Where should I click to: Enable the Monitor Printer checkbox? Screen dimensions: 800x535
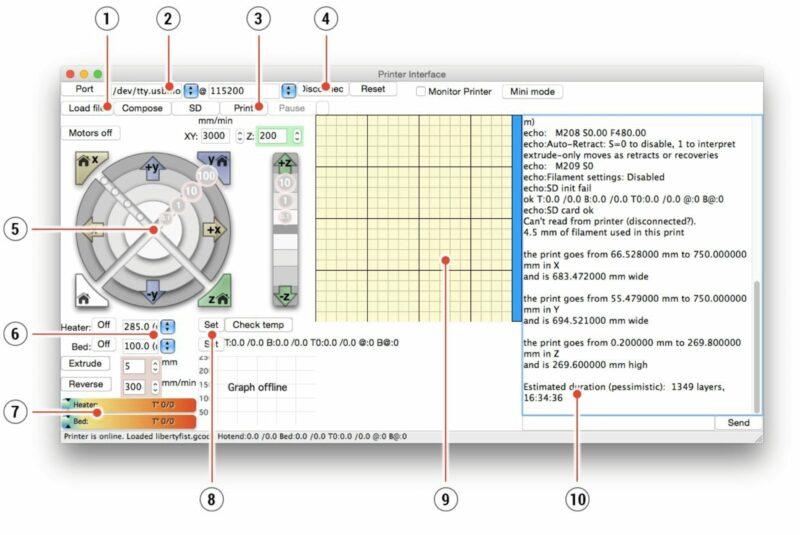point(421,91)
